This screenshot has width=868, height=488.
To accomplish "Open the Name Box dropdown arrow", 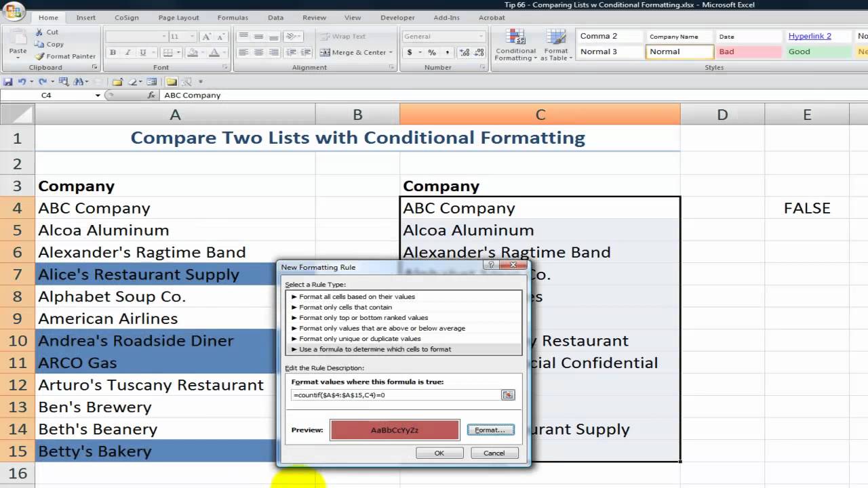I will tap(98, 96).
